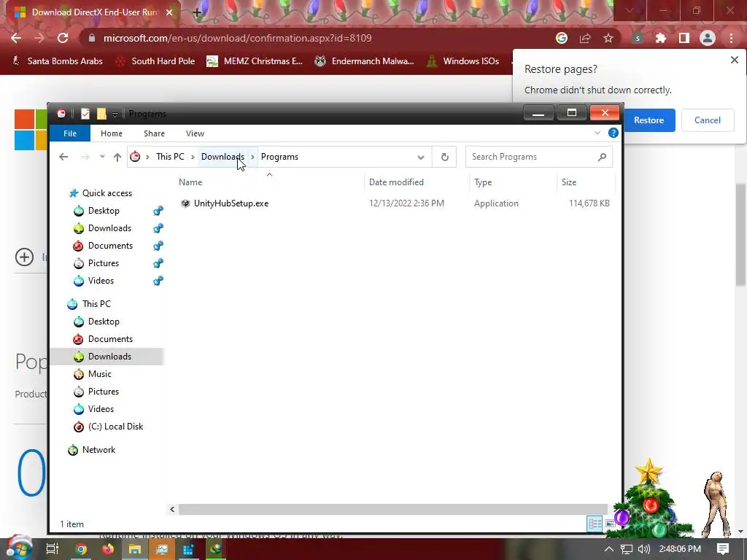Screen dimensions: 747x560
Task: Click the share page icon in Chrome
Action: tap(585, 38)
